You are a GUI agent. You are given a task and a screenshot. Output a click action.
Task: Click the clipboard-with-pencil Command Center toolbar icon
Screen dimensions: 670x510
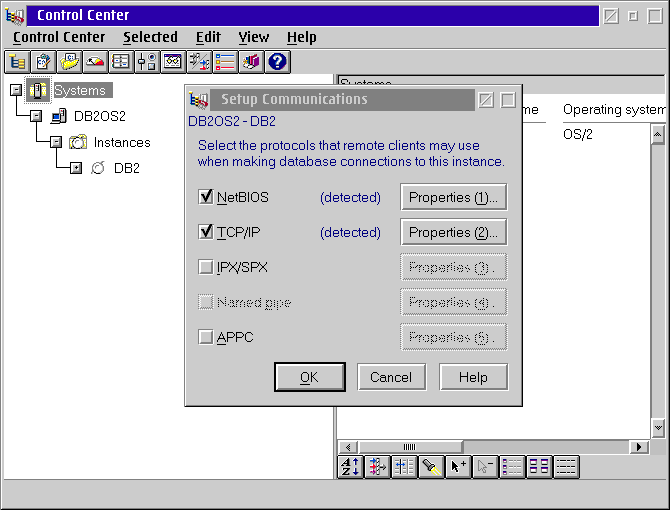[43, 62]
